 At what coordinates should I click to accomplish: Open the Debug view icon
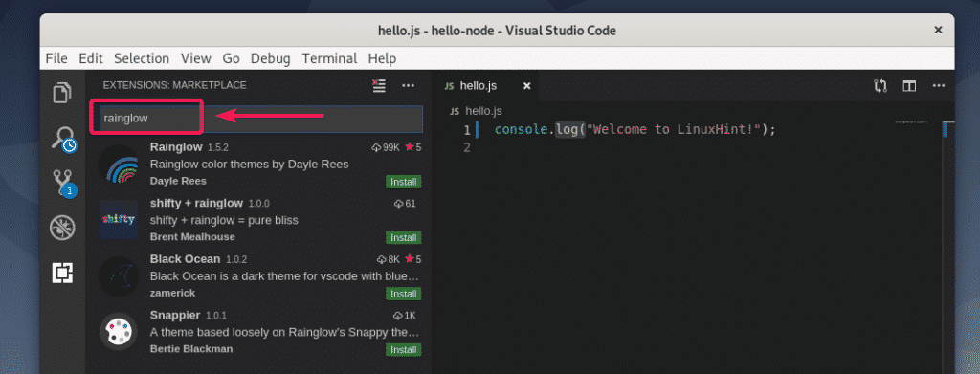click(x=62, y=228)
